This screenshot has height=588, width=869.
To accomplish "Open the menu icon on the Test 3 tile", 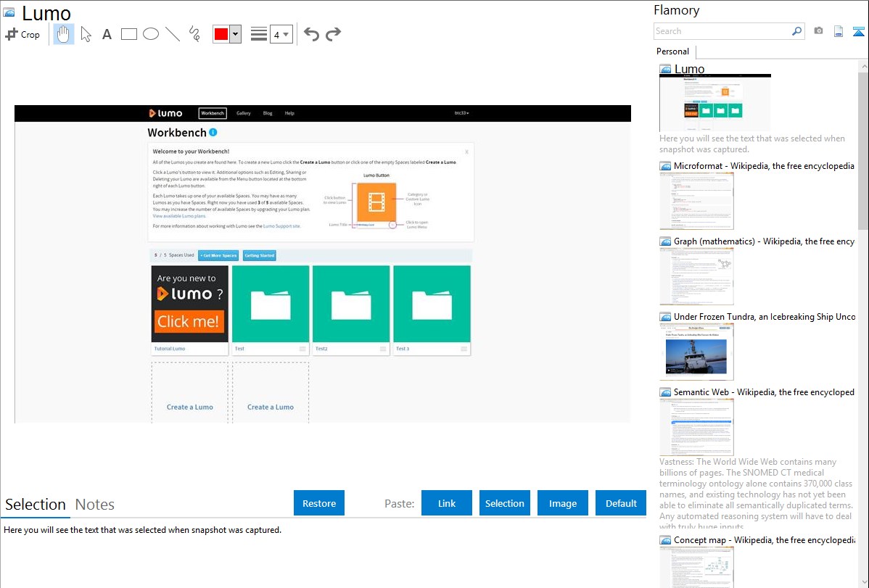I will click(x=464, y=349).
